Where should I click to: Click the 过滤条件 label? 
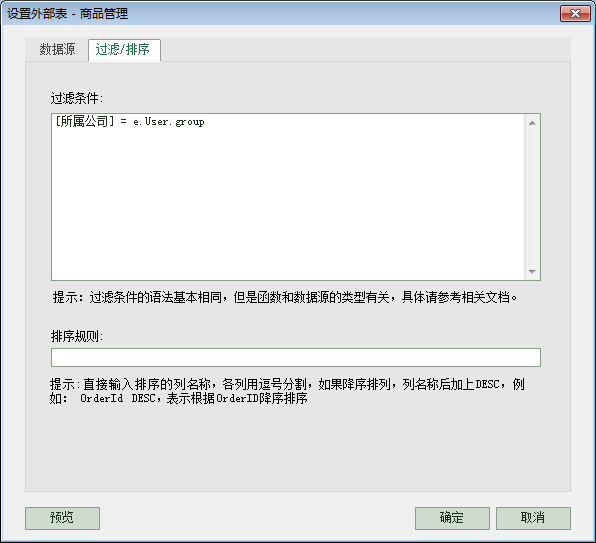point(77,98)
